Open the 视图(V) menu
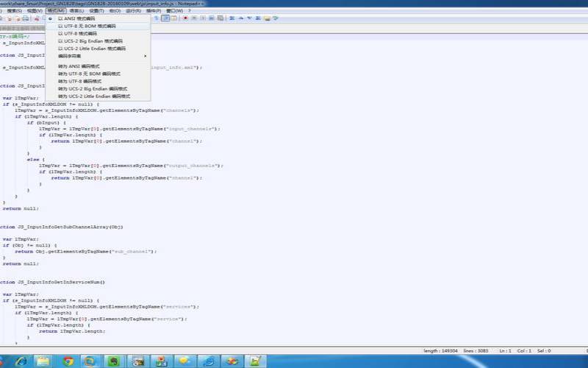Screen dimensions: 588x368 coord(35,10)
